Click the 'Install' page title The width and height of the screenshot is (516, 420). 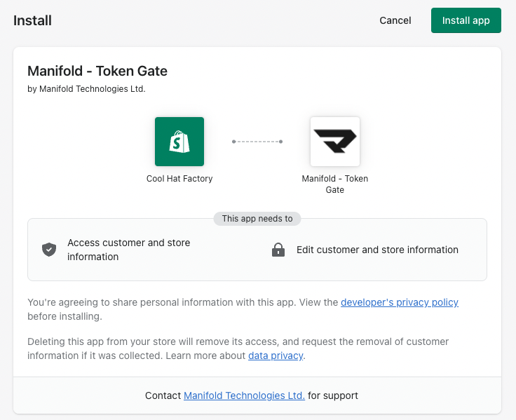32,20
